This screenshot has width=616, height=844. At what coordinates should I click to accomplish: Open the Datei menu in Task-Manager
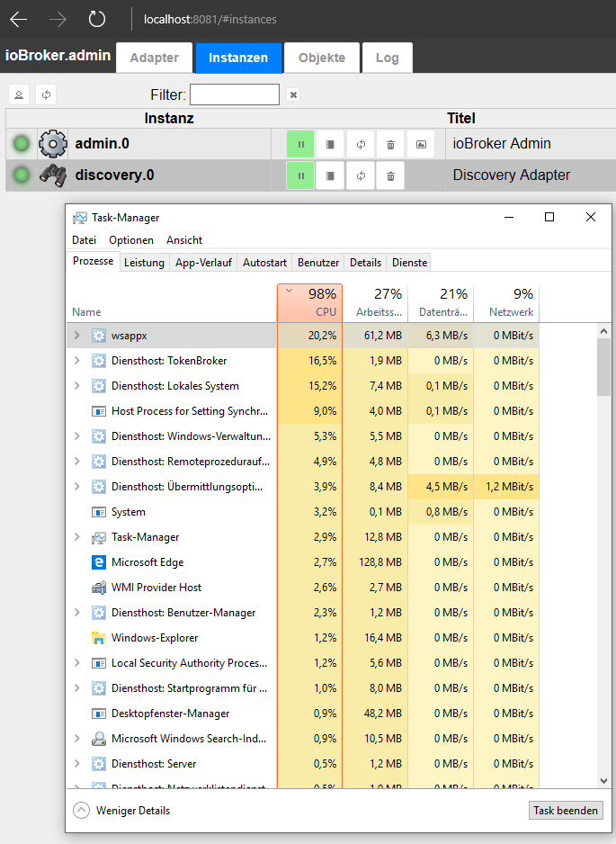84,240
